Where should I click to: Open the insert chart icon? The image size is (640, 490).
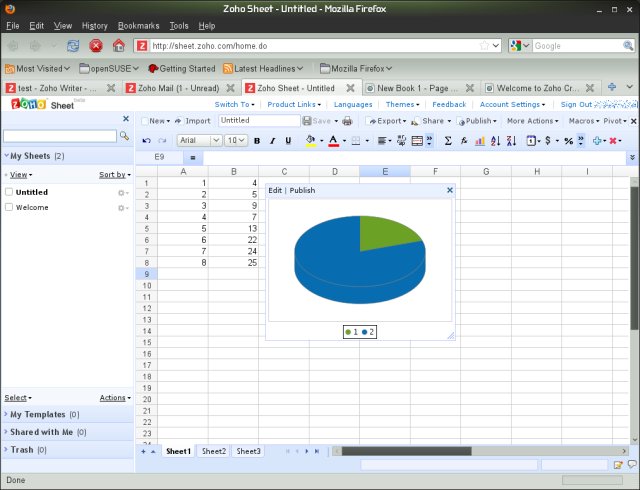[480, 141]
